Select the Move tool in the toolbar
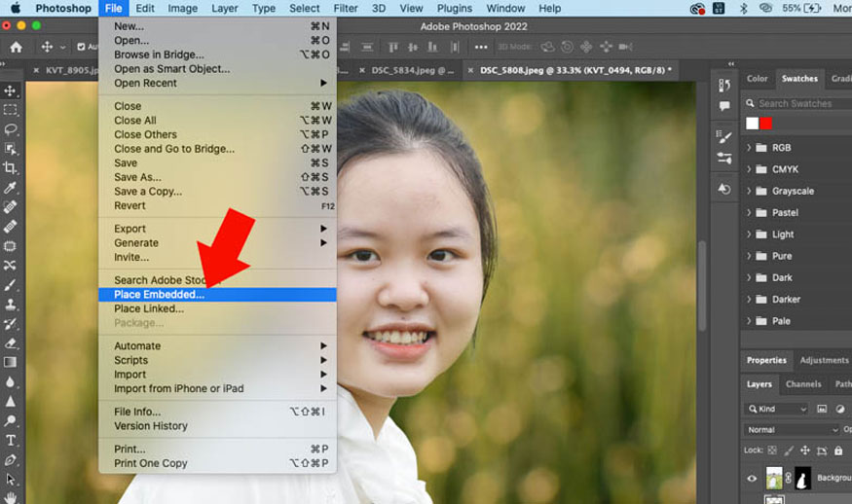This screenshot has width=852, height=504. 10,90
